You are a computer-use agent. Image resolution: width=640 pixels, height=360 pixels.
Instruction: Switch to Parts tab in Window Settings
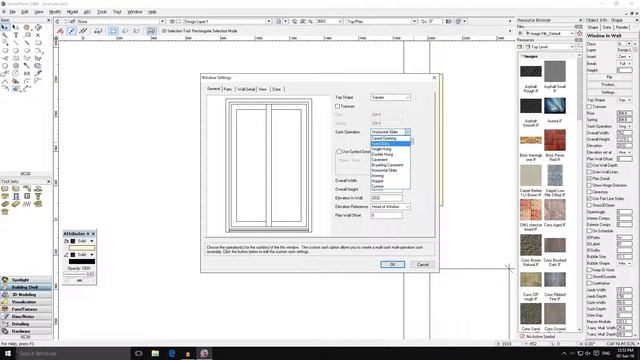point(228,89)
